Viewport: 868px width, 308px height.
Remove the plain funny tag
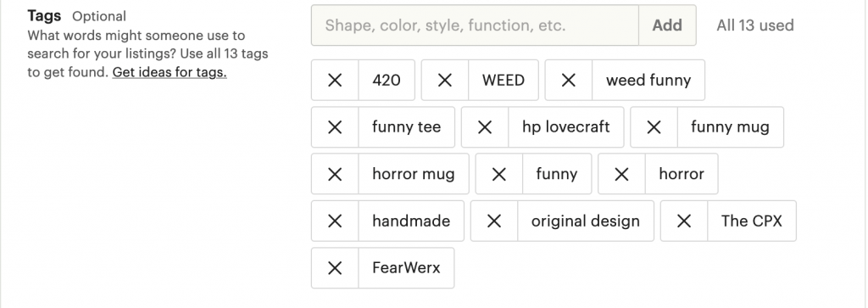[x=498, y=175]
